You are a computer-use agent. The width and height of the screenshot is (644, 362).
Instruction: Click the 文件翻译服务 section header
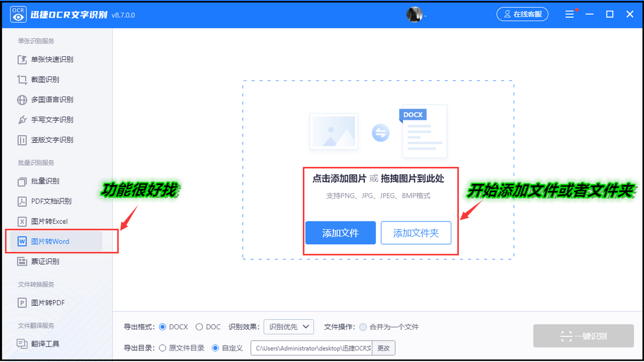(x=36, y=326)
